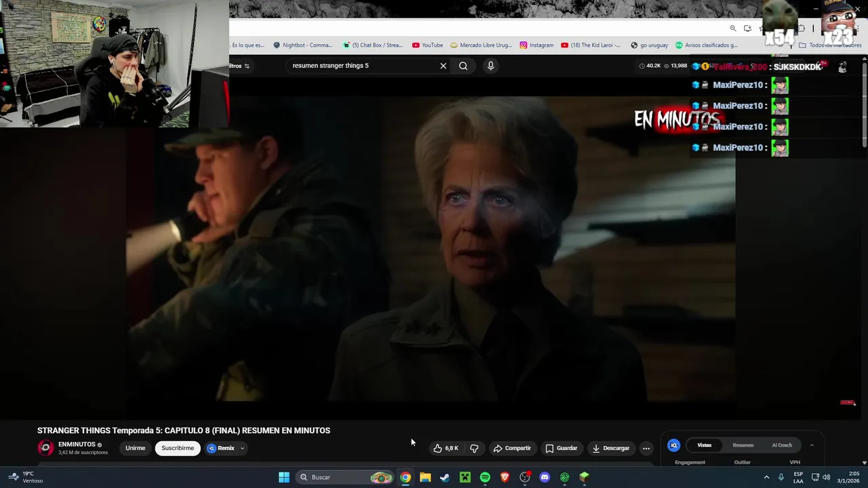
Task: Open the tray volume speaker icon
Action: tap(826, 477)
